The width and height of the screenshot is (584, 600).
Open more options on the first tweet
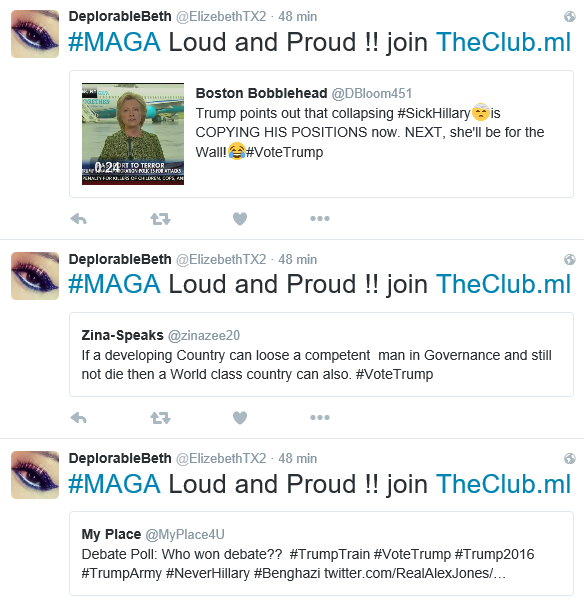320,218
